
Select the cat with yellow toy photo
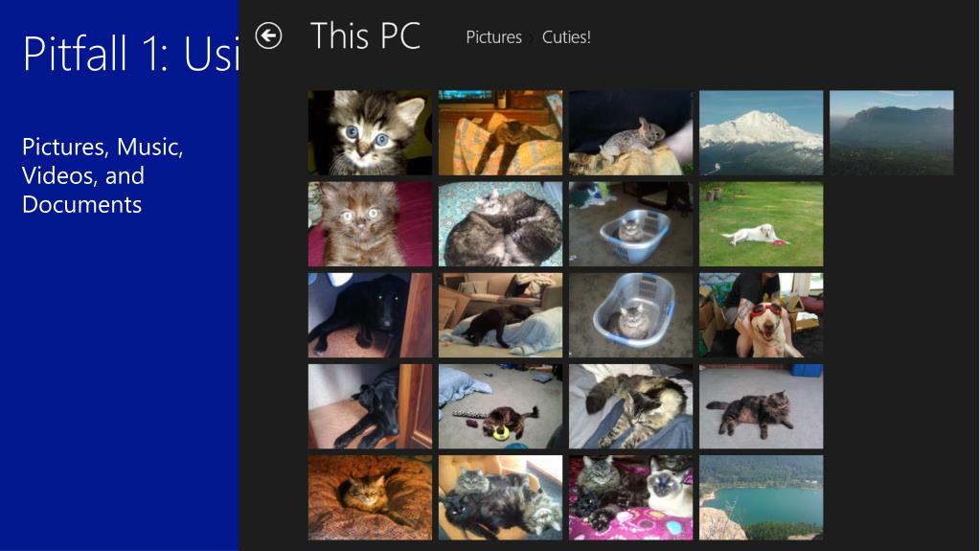(500, 406)
